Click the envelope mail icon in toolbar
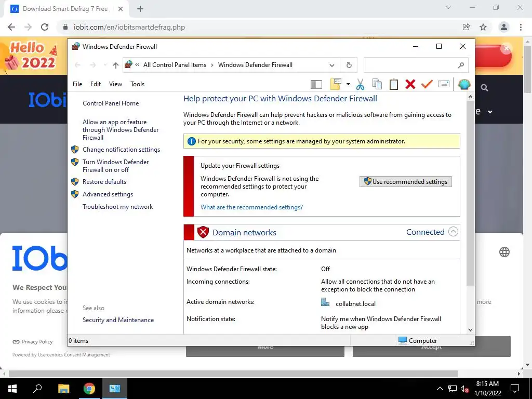532x399 pixels. tap(444, 84)
